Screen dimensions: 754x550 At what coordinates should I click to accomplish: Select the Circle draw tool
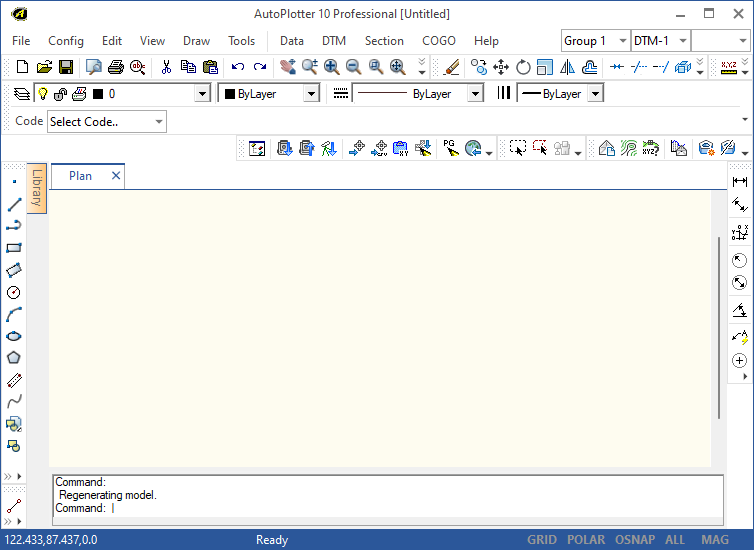coord(14,292)
